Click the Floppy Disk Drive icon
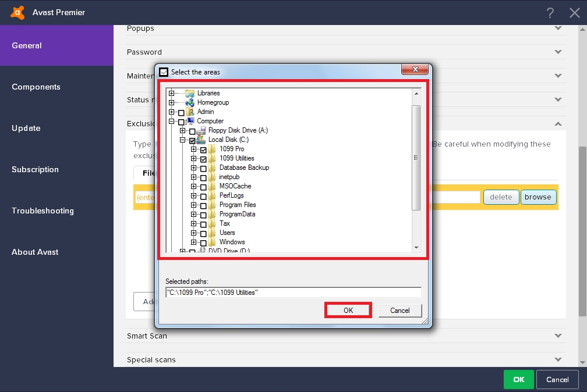The width and height of the screenshot is (587, 392). pyautogui.click(x=201, y=130)
